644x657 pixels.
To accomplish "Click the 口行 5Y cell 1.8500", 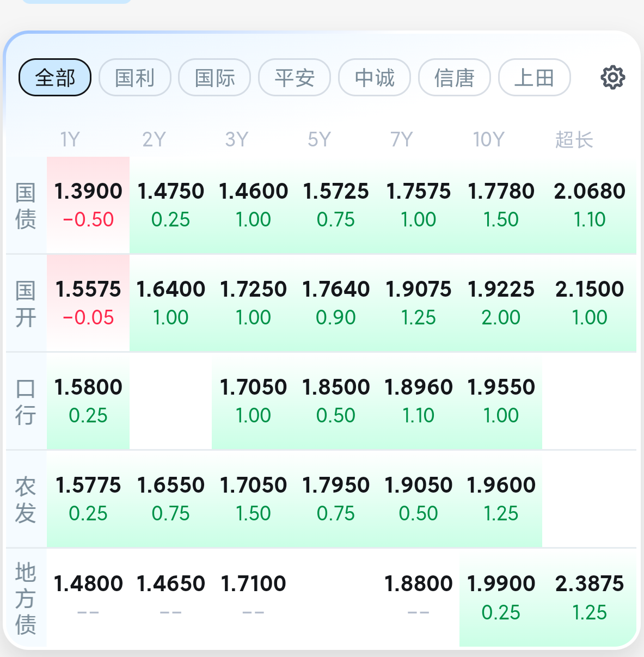I will pos(336,401).
